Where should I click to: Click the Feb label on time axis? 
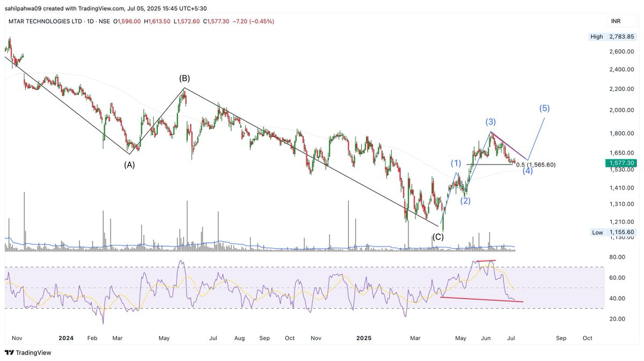[x=92, y=338]
